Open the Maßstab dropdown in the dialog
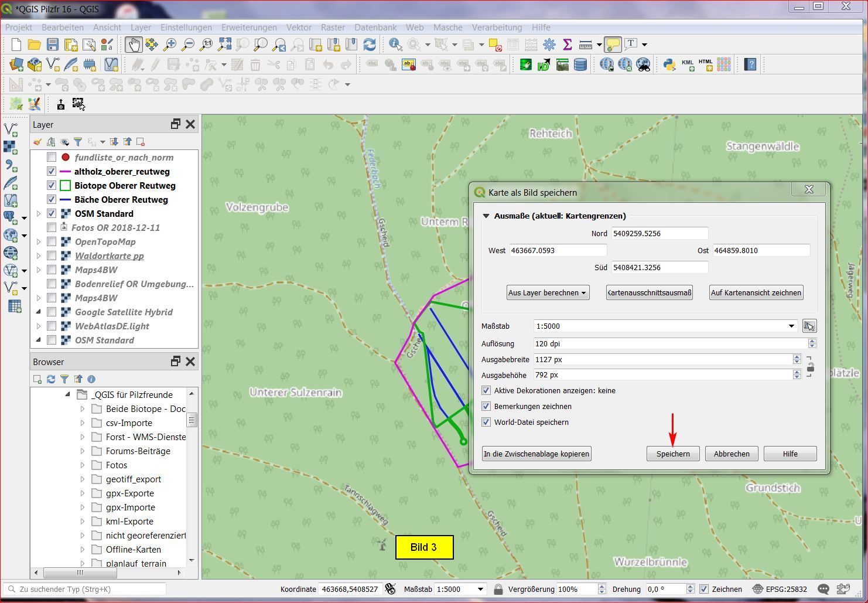Viewport: 868px width, 603px height. [x=791, y=326]
